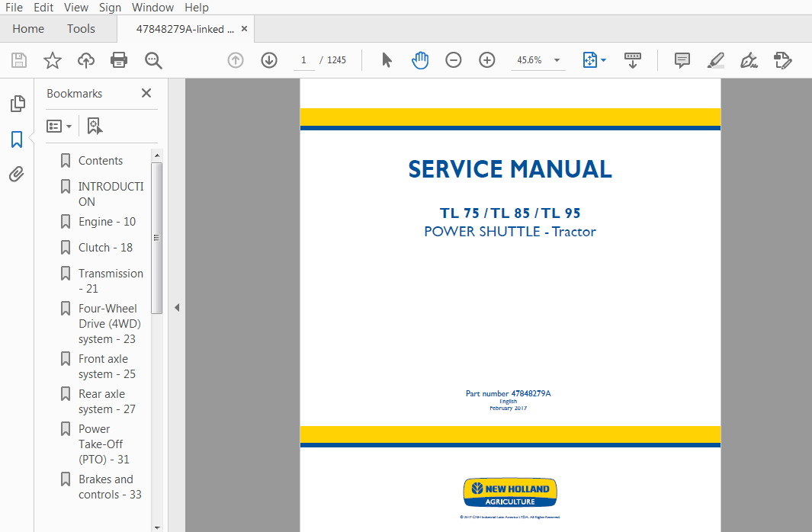Viewport: 812px width, 532px height.
Task: Jump to the Engine - 10 bookmark
Action: coord(108,222)
